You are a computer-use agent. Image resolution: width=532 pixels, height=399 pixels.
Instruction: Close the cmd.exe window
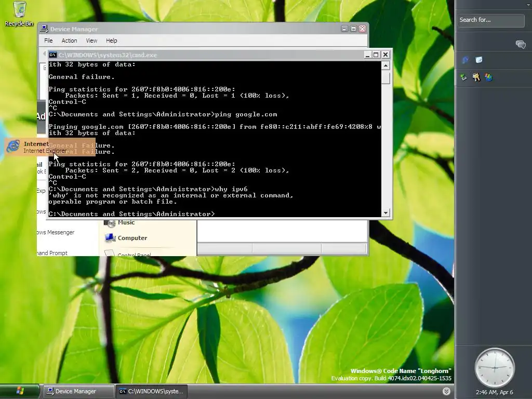(x=385, y=55)
